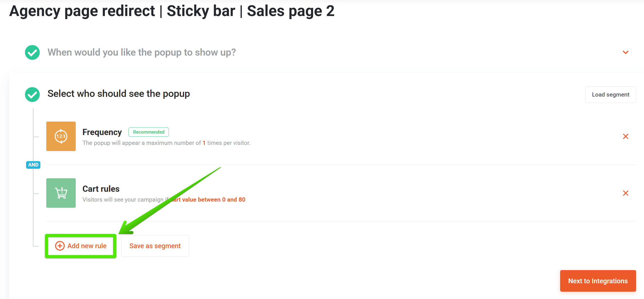Click the plus icon in Add new rule
This screenshot has width=644, height=299.
coord(60,246)
